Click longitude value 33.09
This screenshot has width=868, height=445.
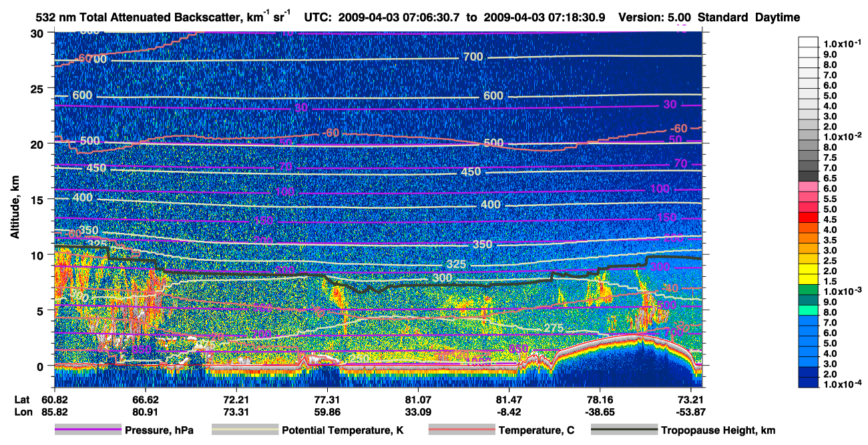pyautogui.click(x=418, y=412)
